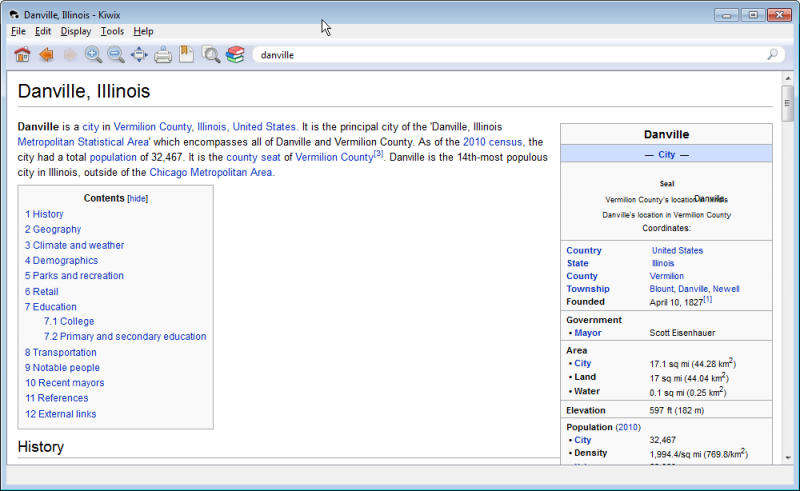Open the 'United States' link in intro paragraph

[264, 127]
